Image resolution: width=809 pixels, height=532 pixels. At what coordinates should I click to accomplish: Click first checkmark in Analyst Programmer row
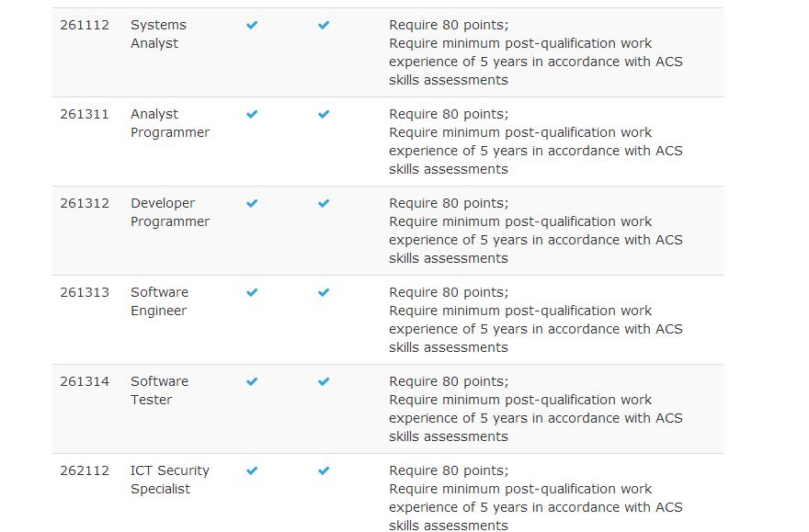pos(252,114)
